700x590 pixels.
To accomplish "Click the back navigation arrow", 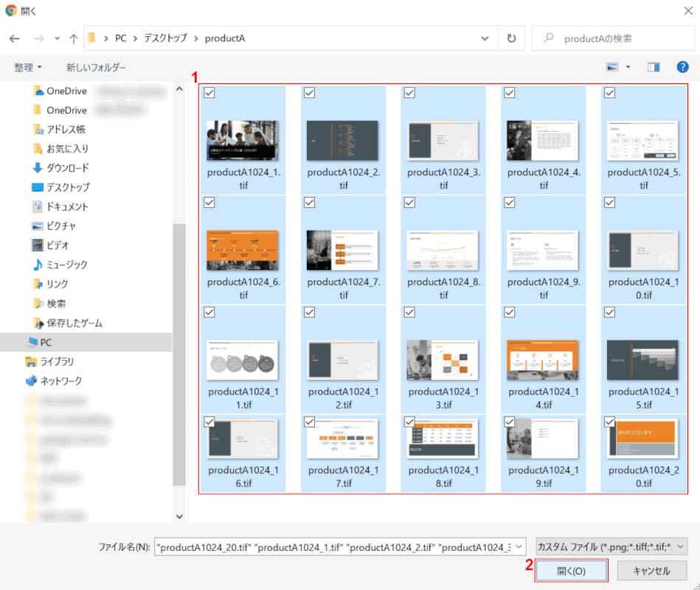I will click(15, 38).
